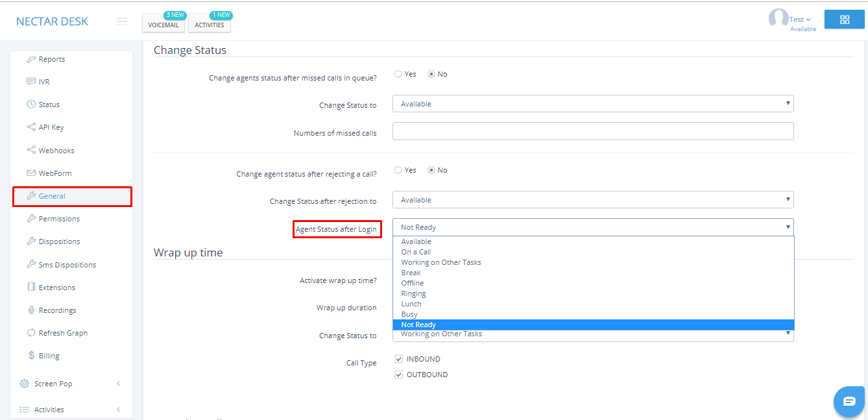
Task: Select Offline in the dropdown list
Action: click(593, 283)
